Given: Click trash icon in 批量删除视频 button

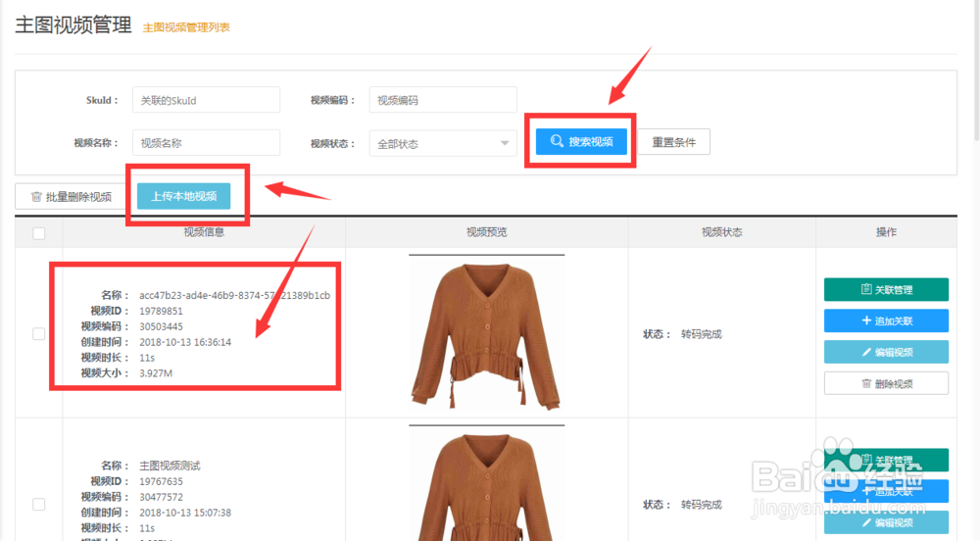Looking at the screenshot, I should [x=36, y=197].
